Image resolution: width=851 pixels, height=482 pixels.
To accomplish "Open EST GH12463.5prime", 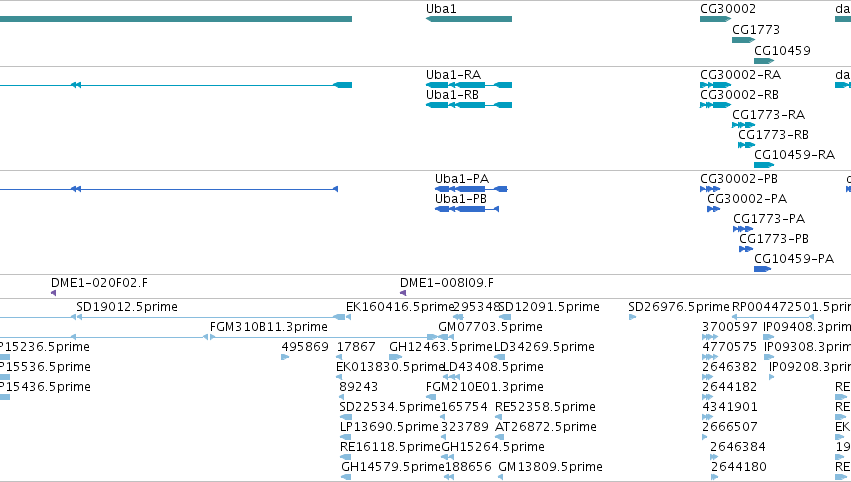I will [x=441, y=347].
